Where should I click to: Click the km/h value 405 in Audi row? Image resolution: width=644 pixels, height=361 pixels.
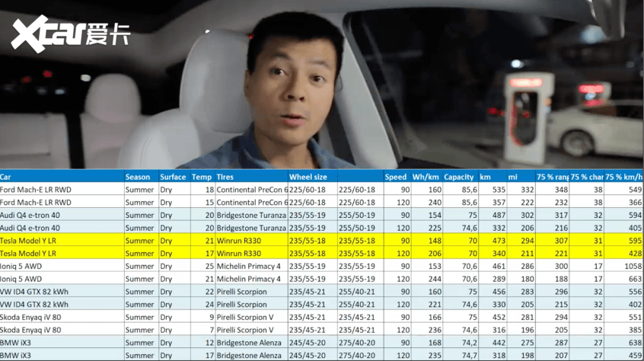pos(635,228)
